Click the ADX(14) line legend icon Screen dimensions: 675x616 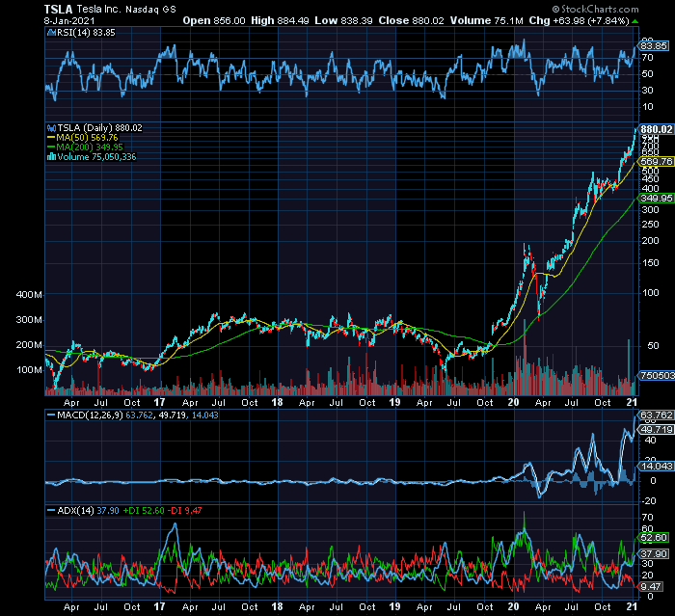pos(51,511)
